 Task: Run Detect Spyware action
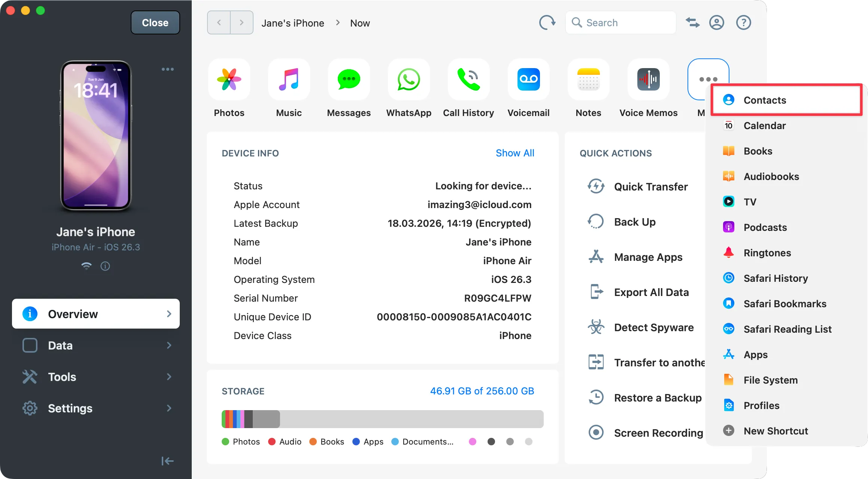pos(653,327)
